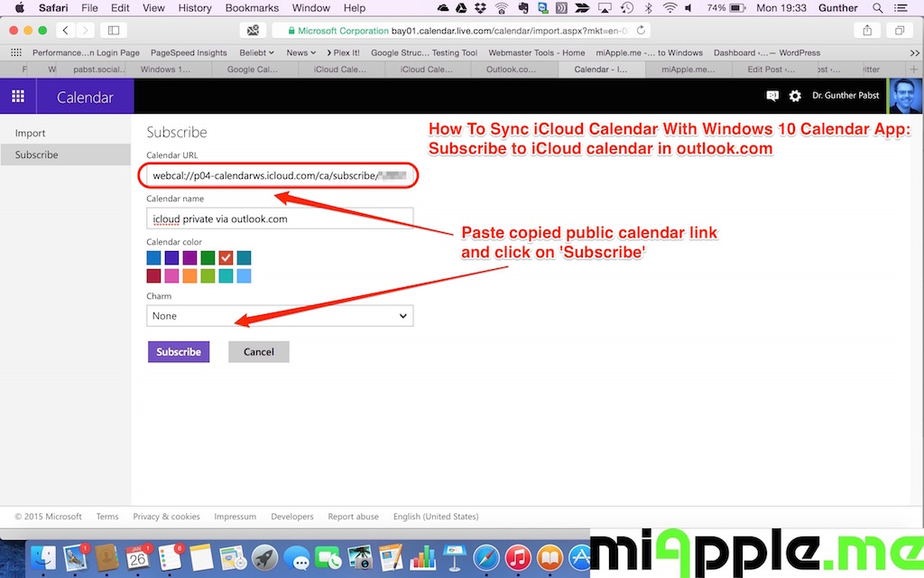Switch to the Outlook.com browser tab
This screenshot has height=578, width=924.
[x=510, y=69]
